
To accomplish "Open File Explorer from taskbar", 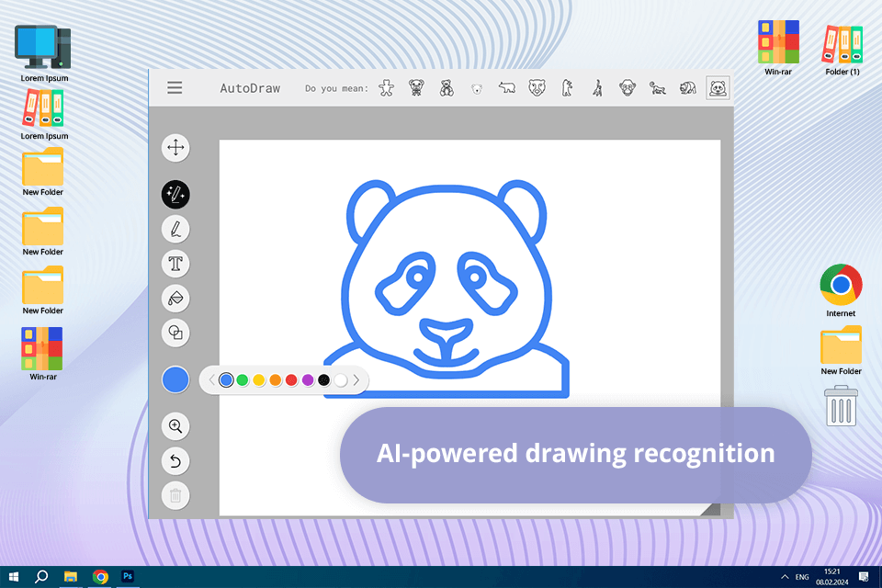I will tap(71, 577).
